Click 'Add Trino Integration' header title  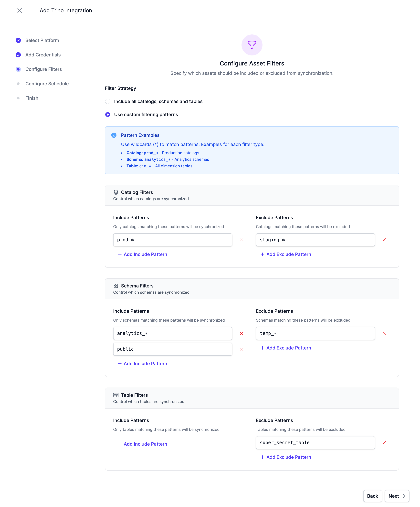click(x=66, y=10)
